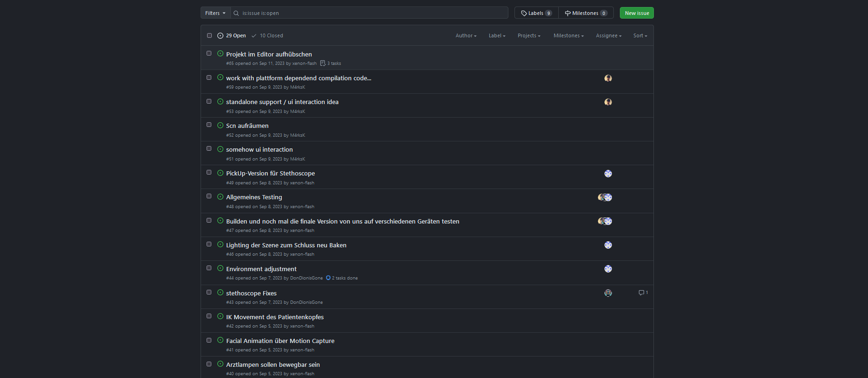The width and height of the screenshot is (868, 378).
Task: Click assignee avatar on Lighting der Szene issue
Action: [x=608, y=245]
